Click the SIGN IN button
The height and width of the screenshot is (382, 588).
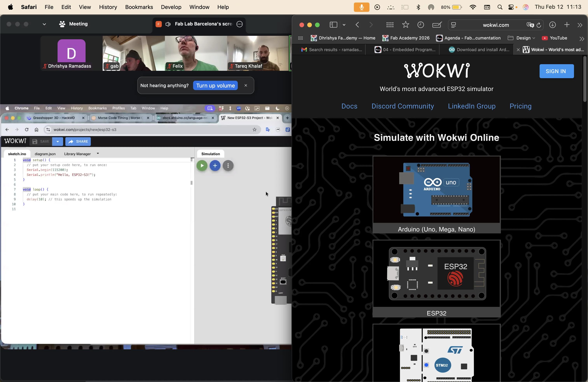(x=556, y=71)
